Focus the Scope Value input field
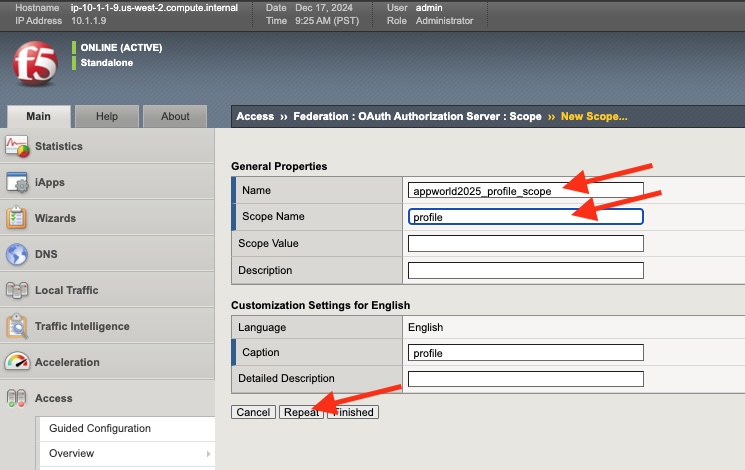The height and width of the screenshot is (470, 745). pos(525,243)
